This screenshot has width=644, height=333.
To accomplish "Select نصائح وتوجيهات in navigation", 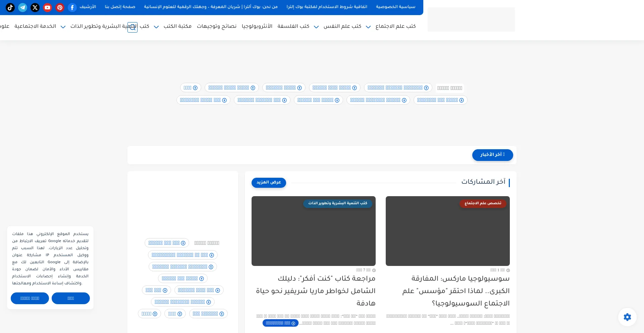I will click(216, 26).
